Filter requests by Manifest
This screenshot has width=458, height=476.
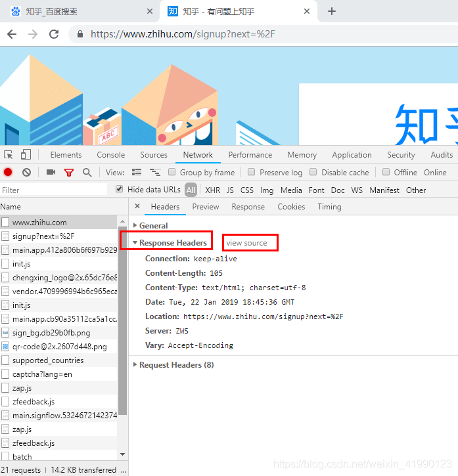tap(384, 190)
